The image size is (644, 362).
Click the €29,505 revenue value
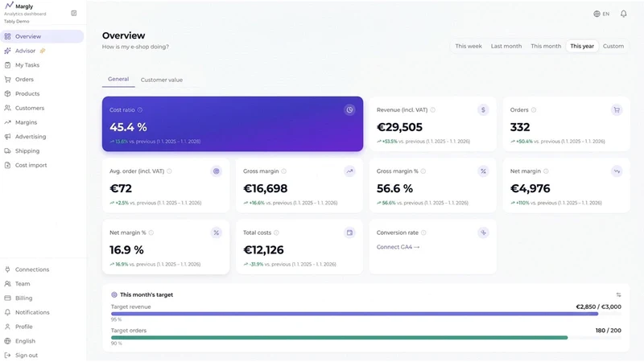pos(399,127)
